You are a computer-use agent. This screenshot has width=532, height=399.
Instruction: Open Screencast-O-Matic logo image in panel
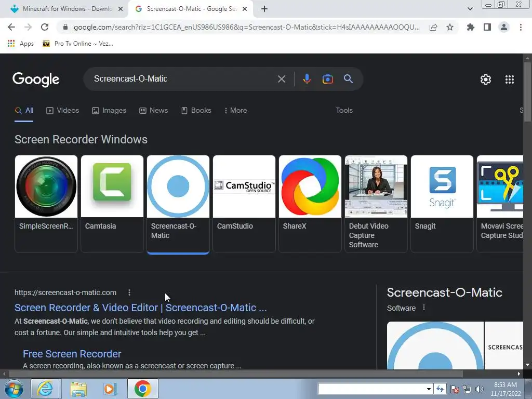tap(435, 345)
